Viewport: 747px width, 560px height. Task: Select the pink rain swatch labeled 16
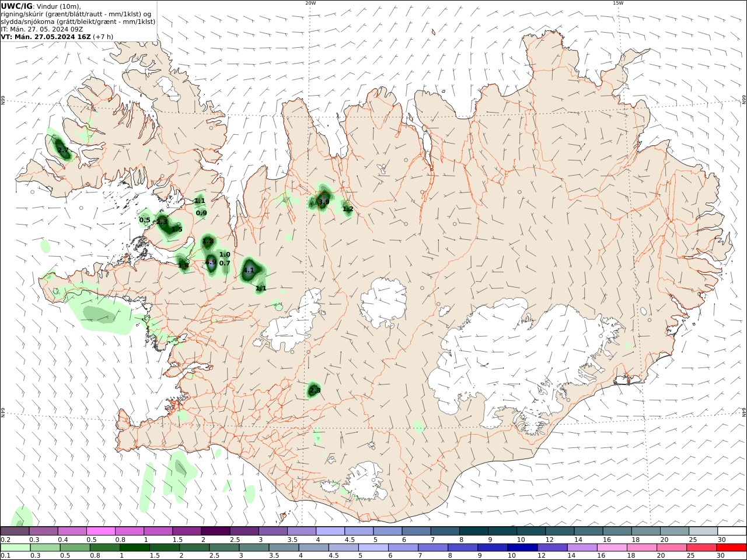pyautogui.click(x=612, y=547)
